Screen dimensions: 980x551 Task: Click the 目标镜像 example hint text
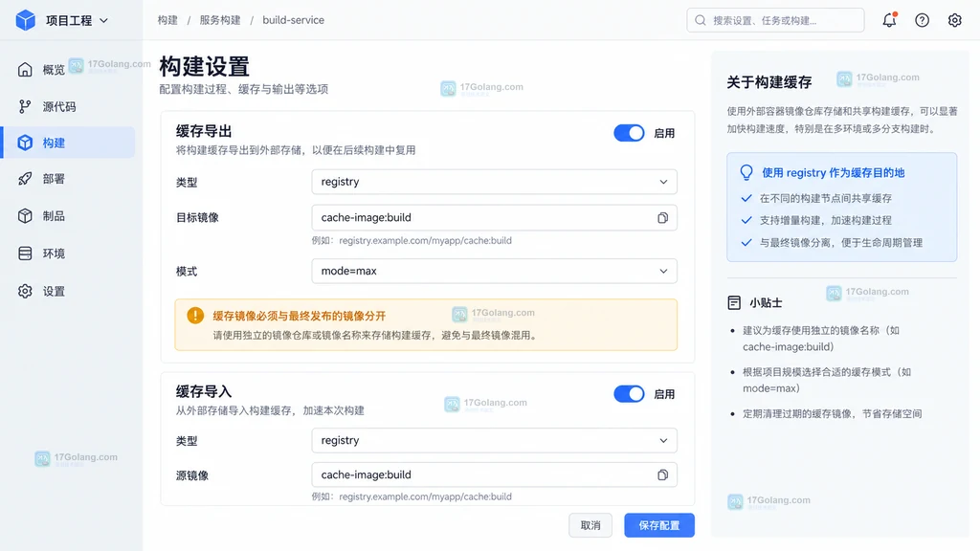(x=412, y=240)
